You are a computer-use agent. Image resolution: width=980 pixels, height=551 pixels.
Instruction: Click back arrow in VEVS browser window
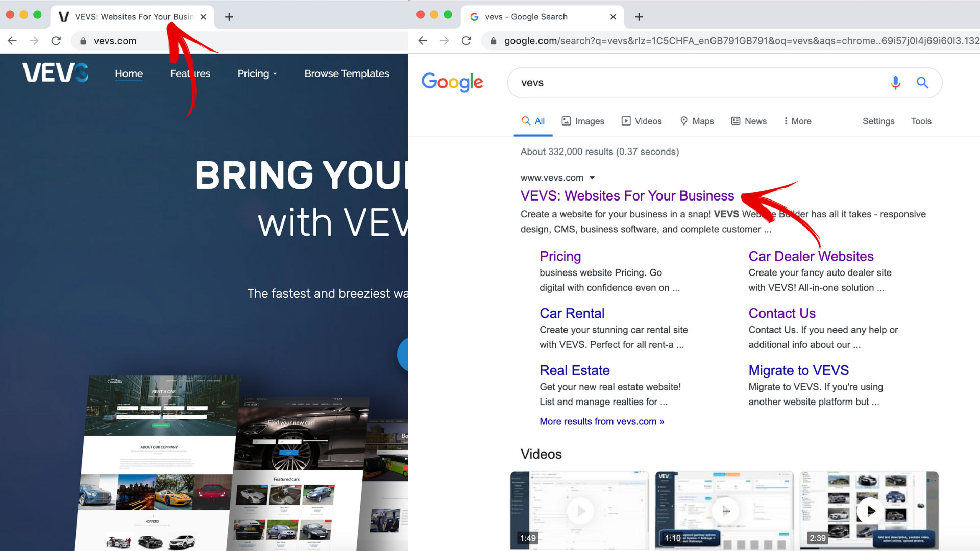[x=12, y=41]
